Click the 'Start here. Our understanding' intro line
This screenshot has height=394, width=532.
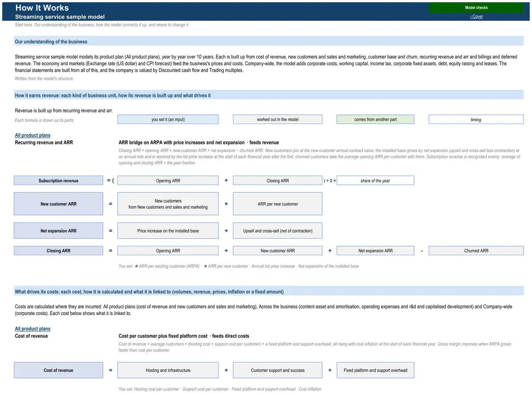[102, 25]
